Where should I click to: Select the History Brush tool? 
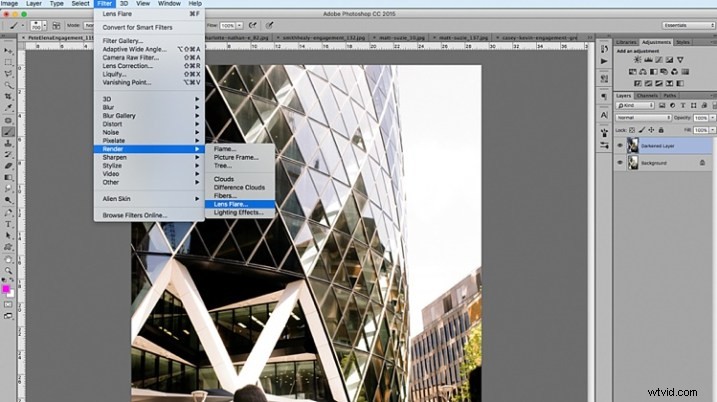(x=8, y=155)
